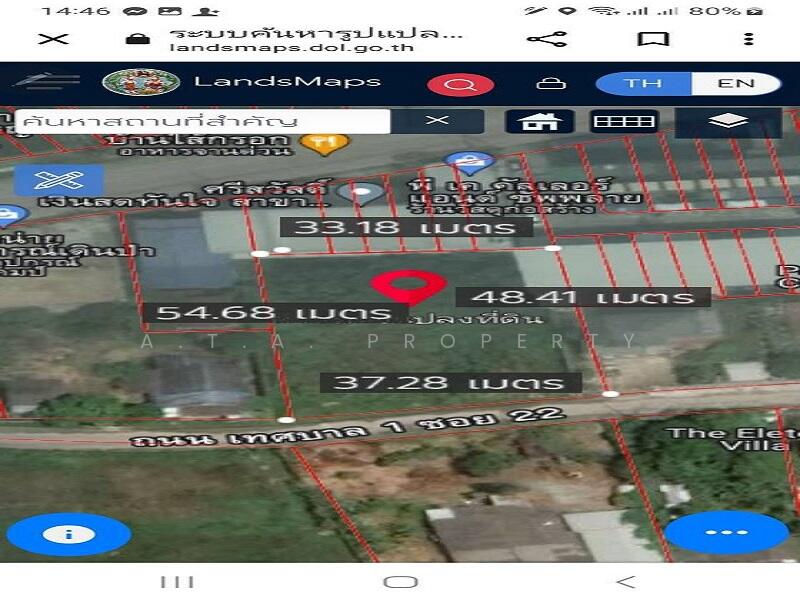Bookmark this page in the browser
The width and height of the screenshot is (800, 600).
653,39
